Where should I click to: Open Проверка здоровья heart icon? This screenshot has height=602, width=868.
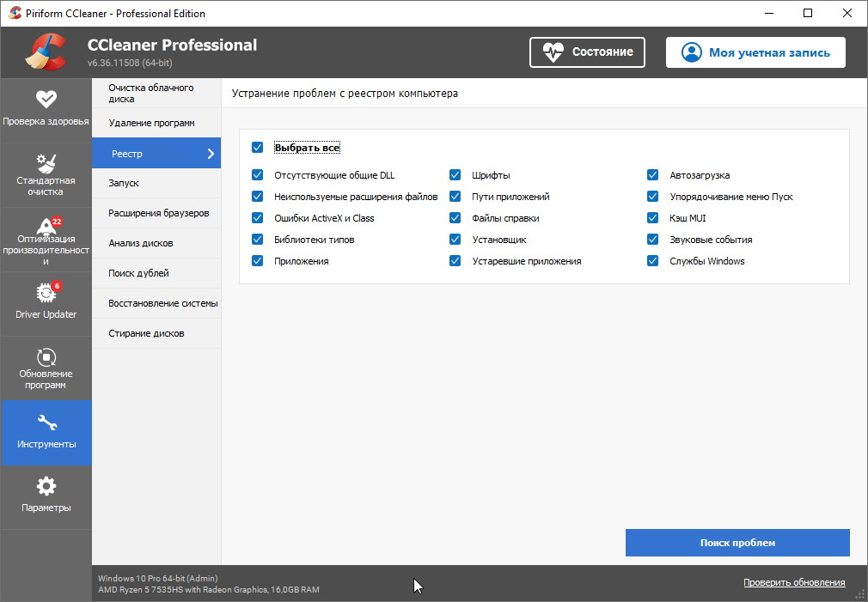click(x=46, y=99)
